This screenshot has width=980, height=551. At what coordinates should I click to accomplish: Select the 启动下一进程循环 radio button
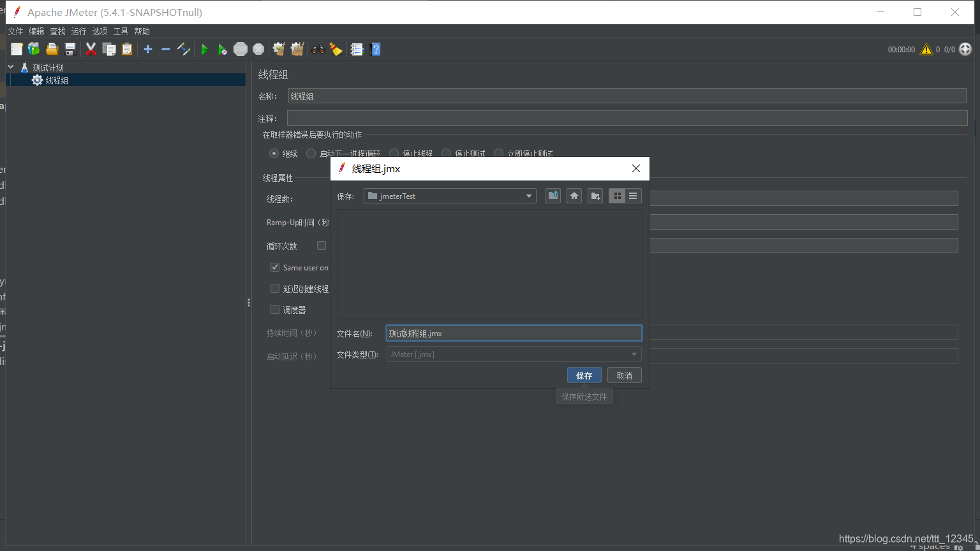click(x=311, y=153)
